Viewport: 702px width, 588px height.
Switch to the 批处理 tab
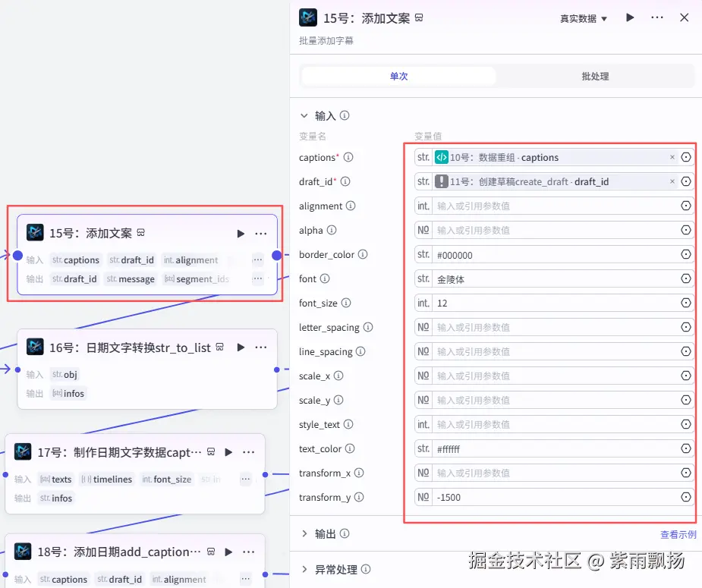coord(595,76)
